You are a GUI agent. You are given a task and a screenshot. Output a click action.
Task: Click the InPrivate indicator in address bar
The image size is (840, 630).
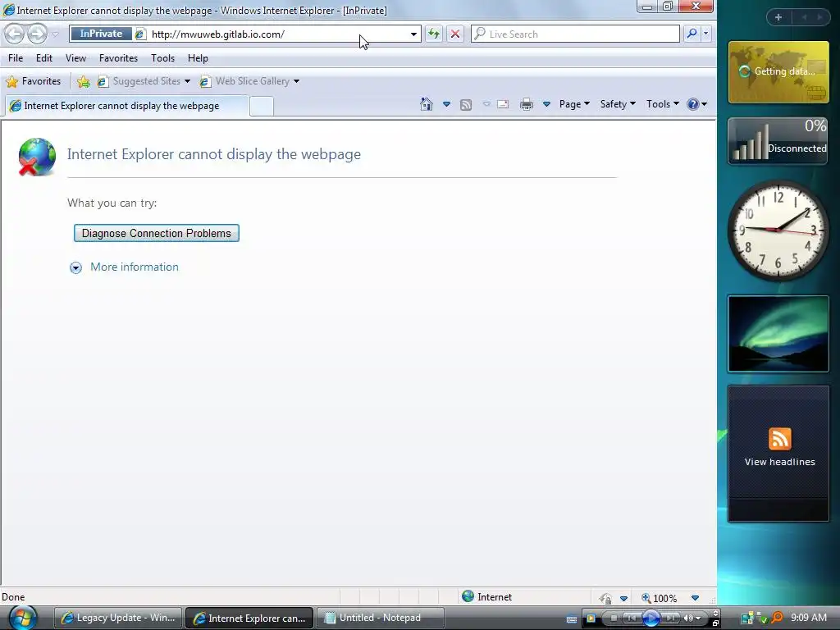coord(101,34)
